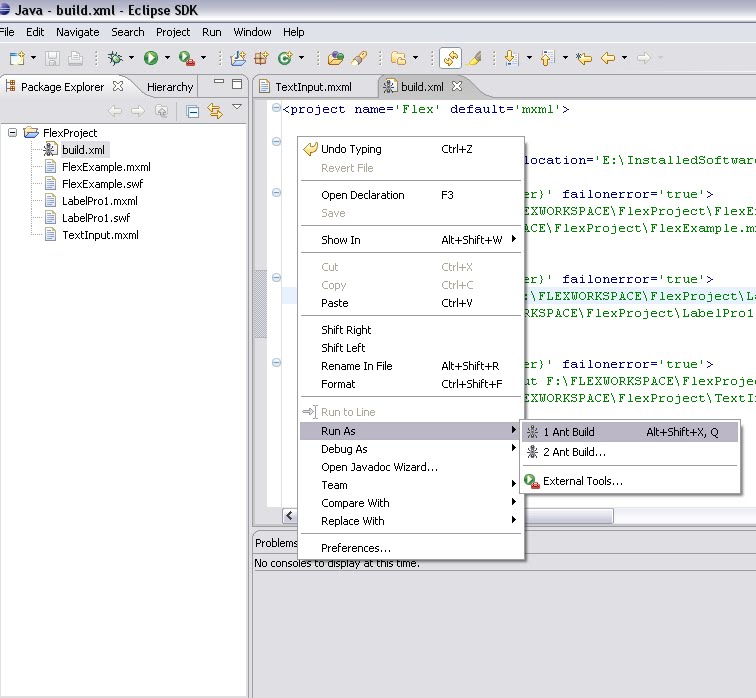Select TextInput.mxml in the tree
Screen dimensions: 756x698
[100, 235]
